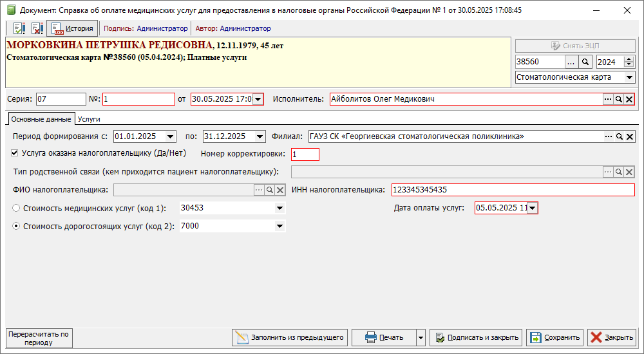
Task: Select the Основные данные tab
Action: point(41,119)
